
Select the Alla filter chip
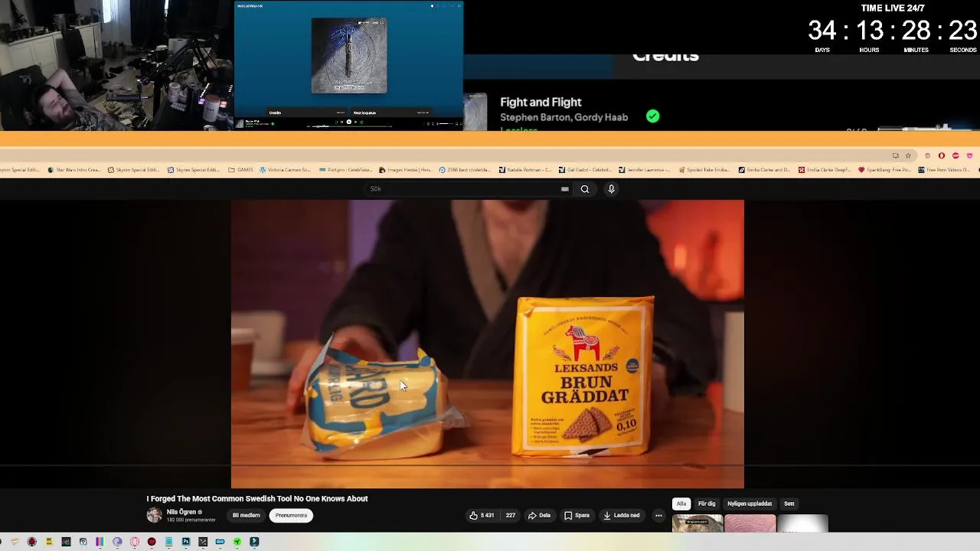pyautogui.click(x=681, y=504)
